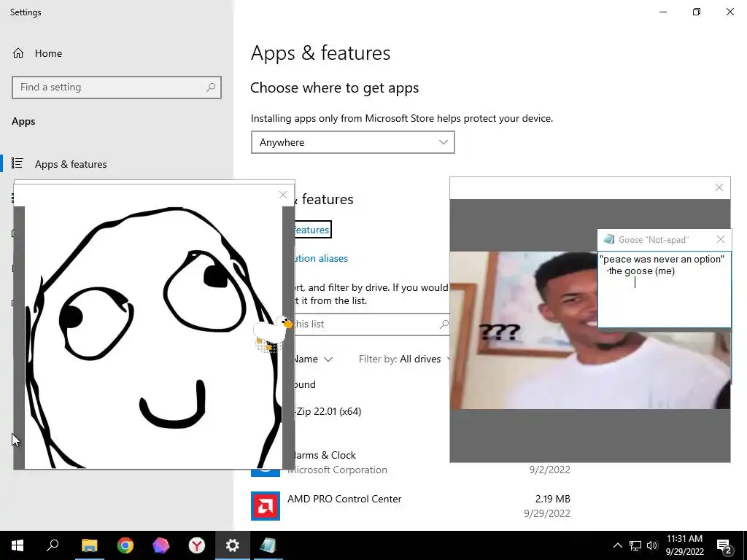Open the purple pentagon app on taskbar
This screenshot has width=747, height=560.
click(161, 545)
